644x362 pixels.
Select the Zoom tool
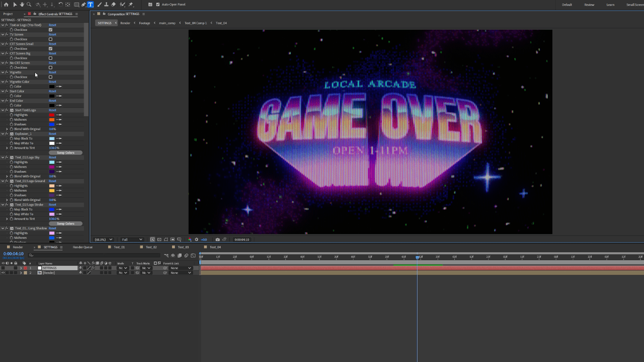tap(29, 5)
